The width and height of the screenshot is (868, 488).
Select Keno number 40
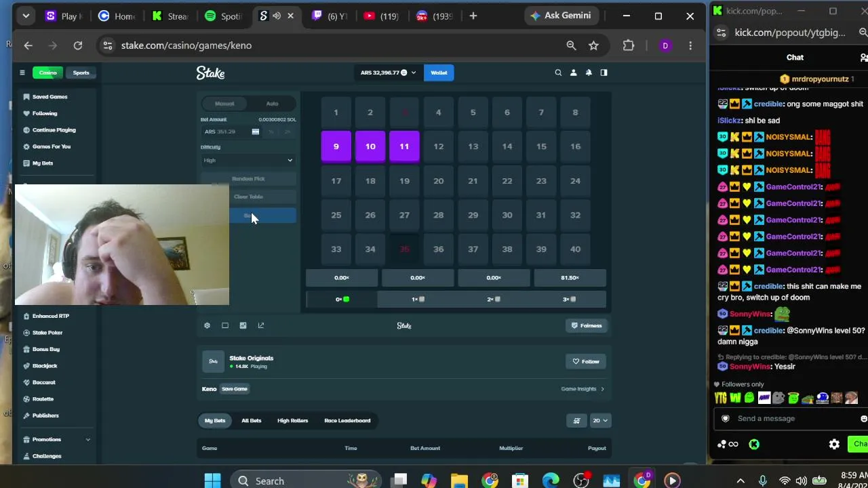point(575,249)
